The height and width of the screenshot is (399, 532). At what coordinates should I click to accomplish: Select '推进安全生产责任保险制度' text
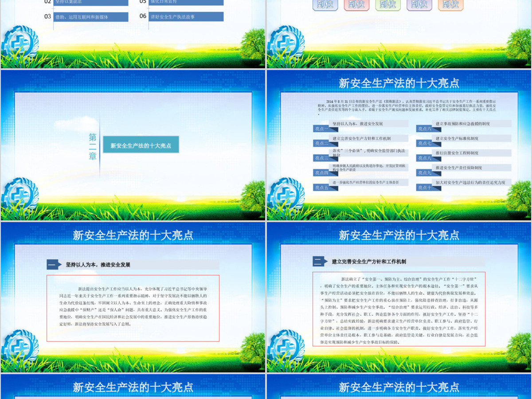tap(459, 168)
